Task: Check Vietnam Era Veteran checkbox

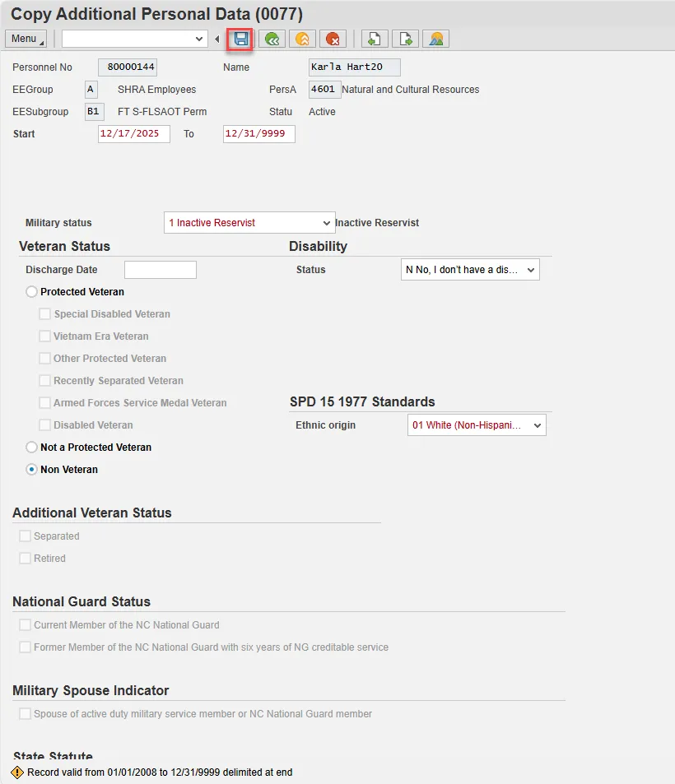Action: click(x=45, y=336)
